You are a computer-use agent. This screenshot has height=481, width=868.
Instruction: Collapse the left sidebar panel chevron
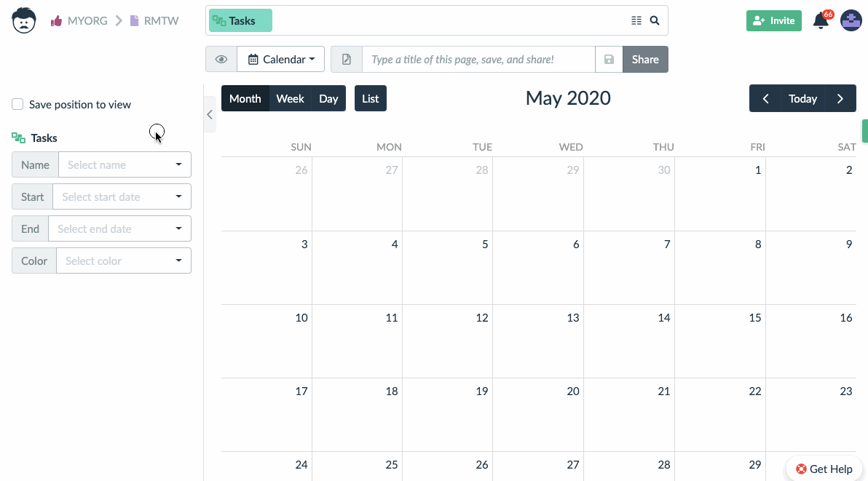pyautogui.click(x=210, y=114)
